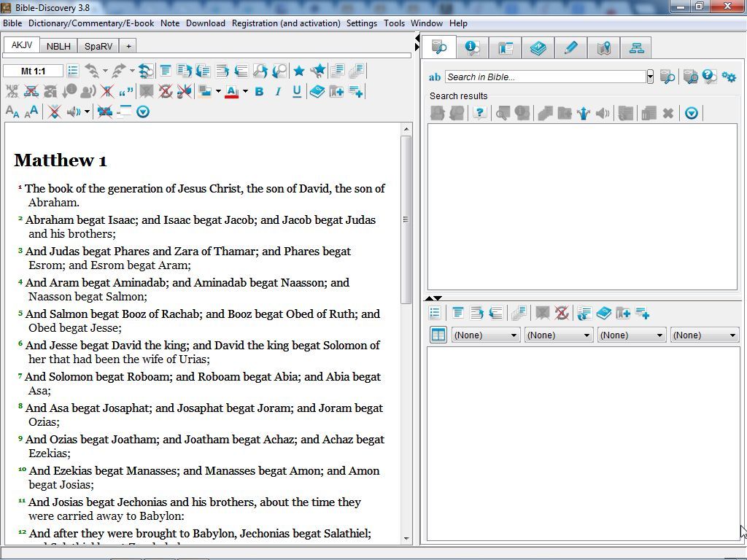This screenshot has width=747, height=560.
Task: Click the search magnifier icon right of search field
Action: click(x=667, y=77)
